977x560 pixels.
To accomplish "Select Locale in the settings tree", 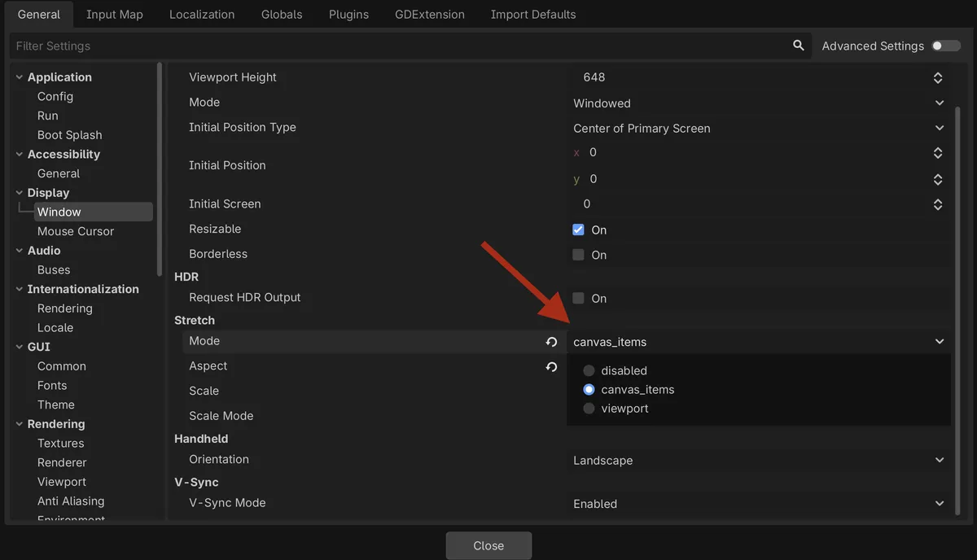I will pos(55,327).
